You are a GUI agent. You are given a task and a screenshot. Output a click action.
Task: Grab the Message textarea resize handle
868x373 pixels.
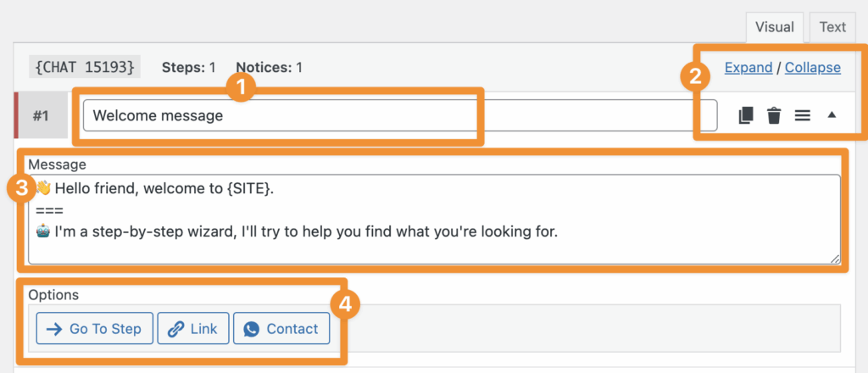pyautogui.click(x=835, y=258)
